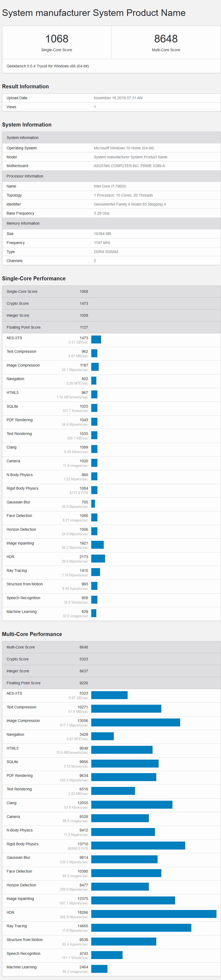The image size is (221, 980).
Task: Click the ASUSTeK PRIME X299-A motherboard value
Action: coord(129,166)
